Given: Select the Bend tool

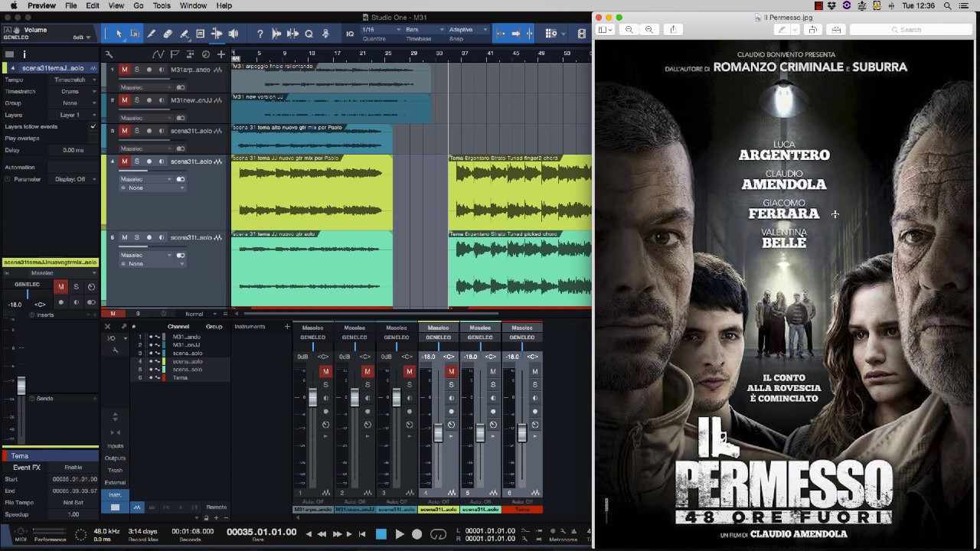Looking at the screenshot, I should (217, 34).
